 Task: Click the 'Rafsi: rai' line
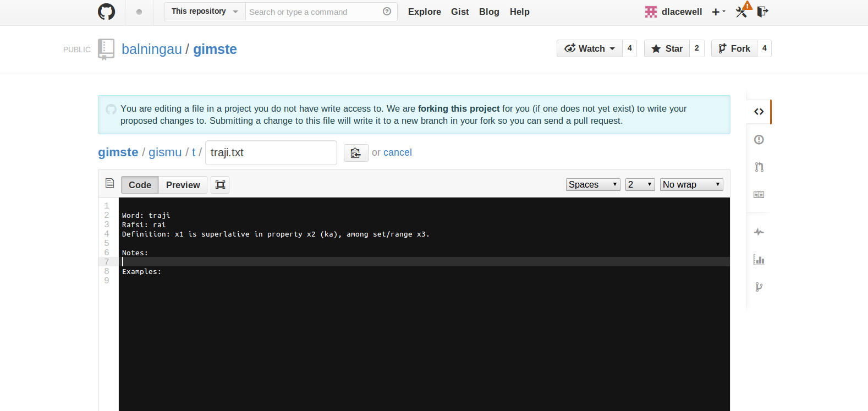pyautogui.click(x=144, y=224)
